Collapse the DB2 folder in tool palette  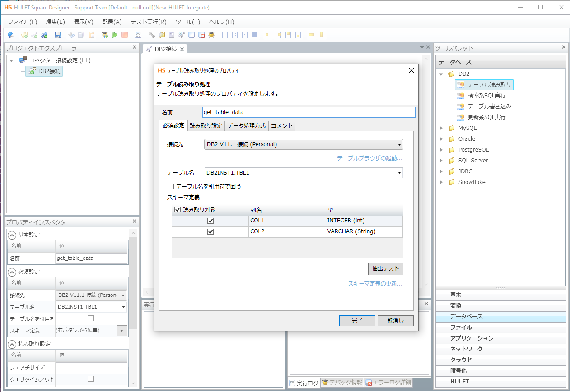441,74
